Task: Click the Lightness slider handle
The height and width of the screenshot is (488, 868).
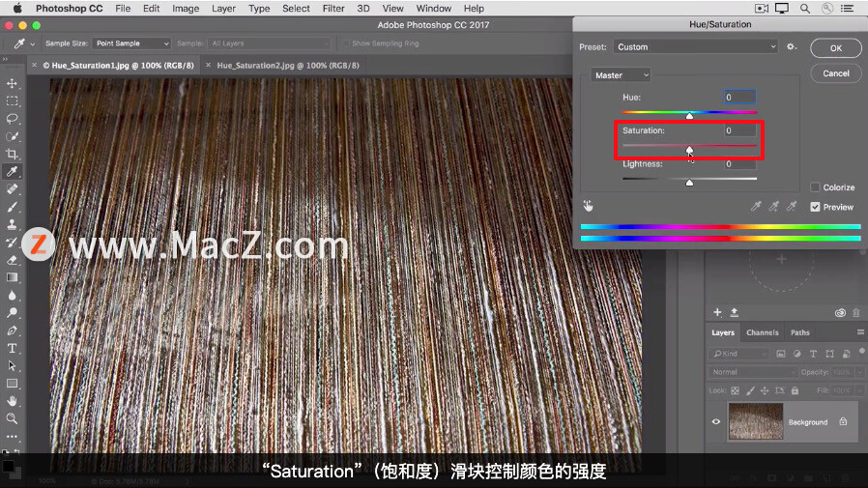Action: click(x=689, y=183)
